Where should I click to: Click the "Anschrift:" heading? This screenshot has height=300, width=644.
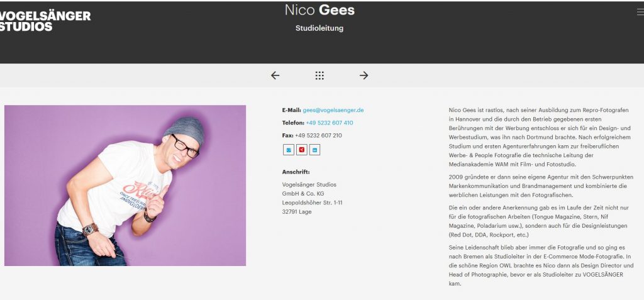(x=296, y=171)
